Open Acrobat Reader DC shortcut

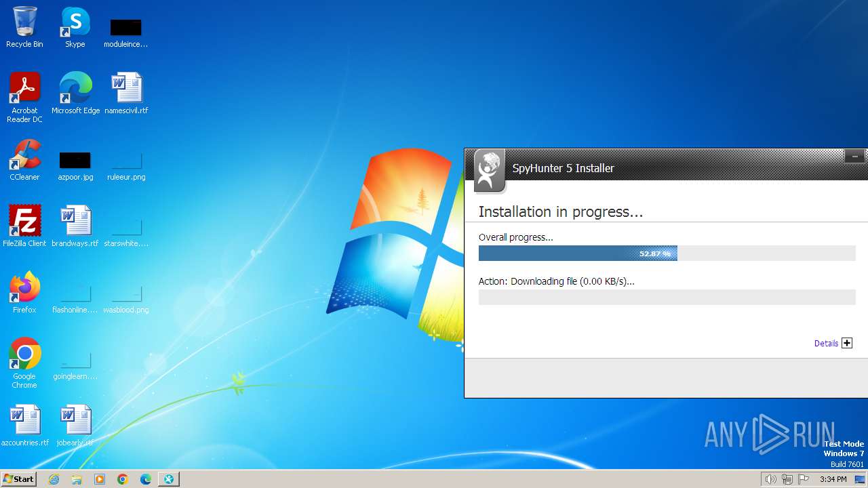coord(24,97)
